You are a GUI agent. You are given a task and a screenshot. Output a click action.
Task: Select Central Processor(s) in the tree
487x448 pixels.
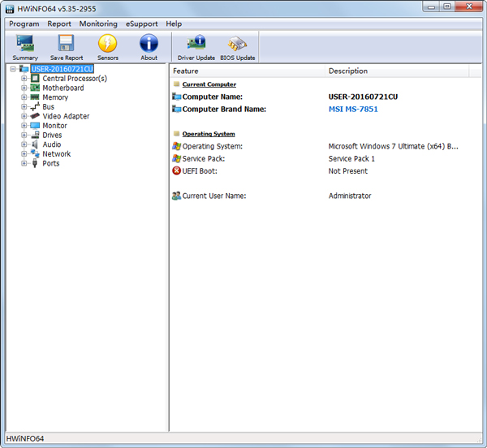(75, 78)
